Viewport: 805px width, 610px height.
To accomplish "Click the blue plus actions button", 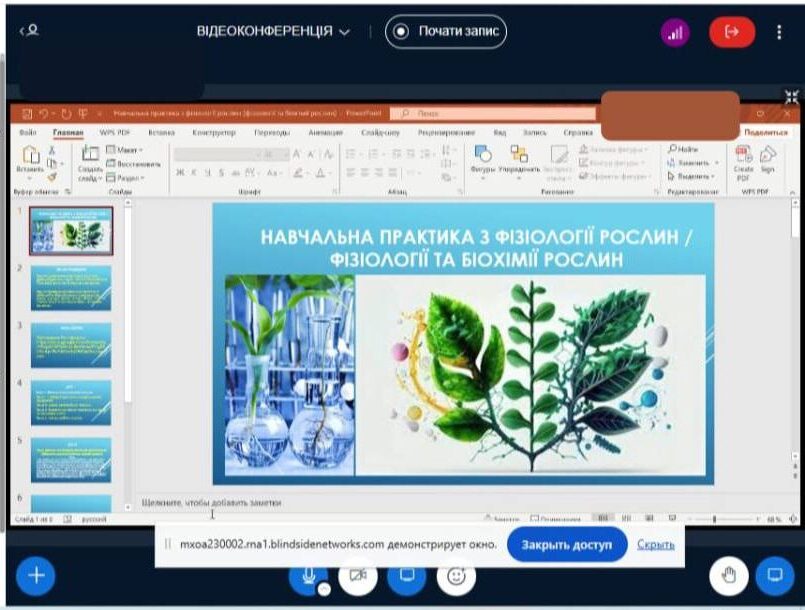I will pos(36,575).
